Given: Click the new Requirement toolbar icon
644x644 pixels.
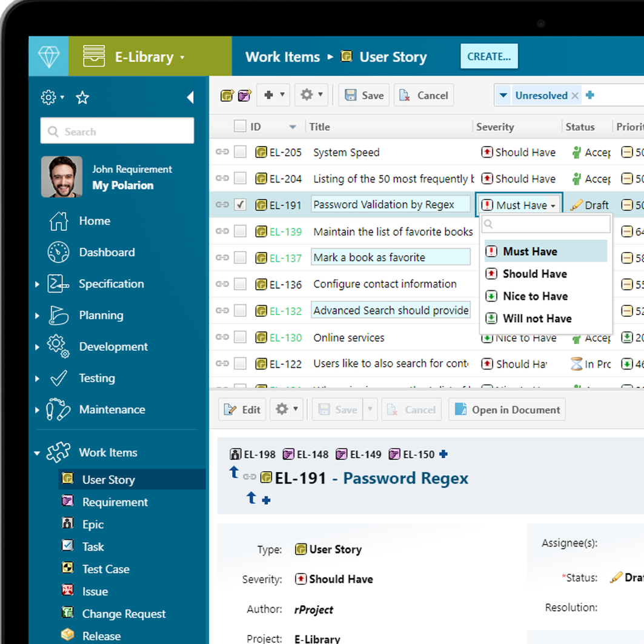Looking at the screenshot, I should (x=244, y=95).
